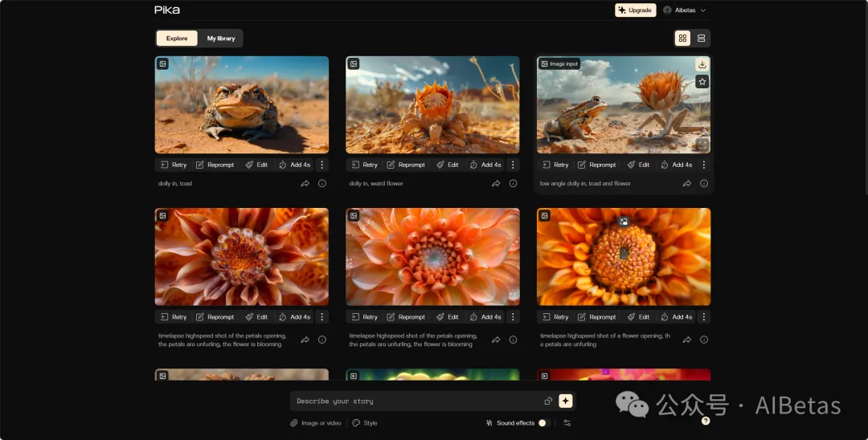Screen dimensions: 868x440
Task: Open the sunflower-like 'flower opening' thumbnail
Action: pos(624,256)
